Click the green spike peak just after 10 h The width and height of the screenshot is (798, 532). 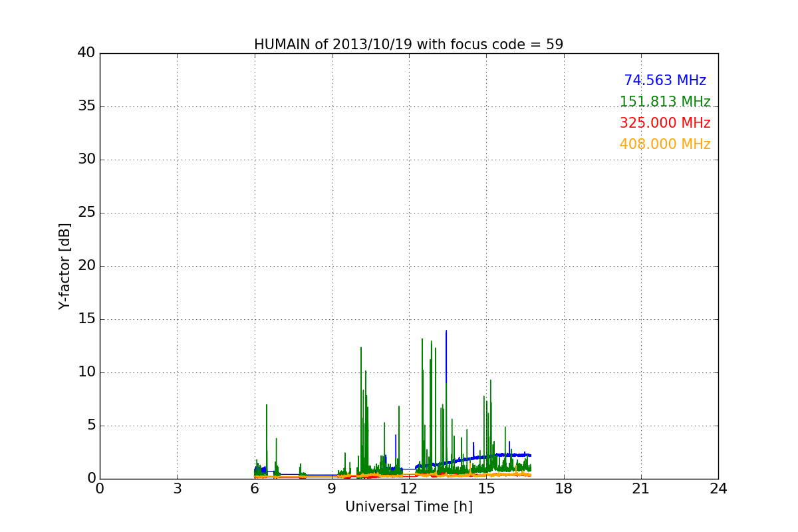click(361, 348)
